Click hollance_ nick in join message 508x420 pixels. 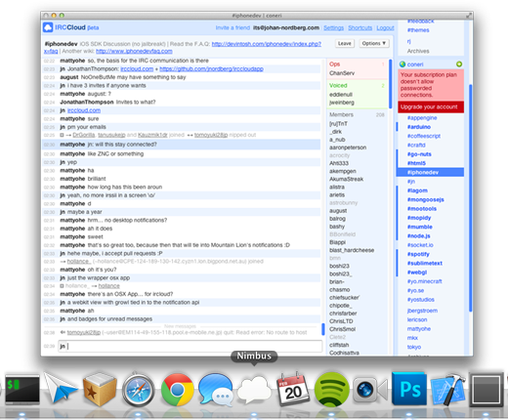click(x=79, y=262)
